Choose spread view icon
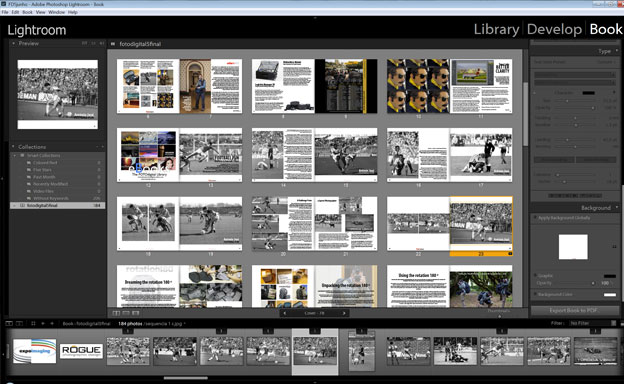The height and width of the screenshot is (384, 624). click(x=126, y=314)
